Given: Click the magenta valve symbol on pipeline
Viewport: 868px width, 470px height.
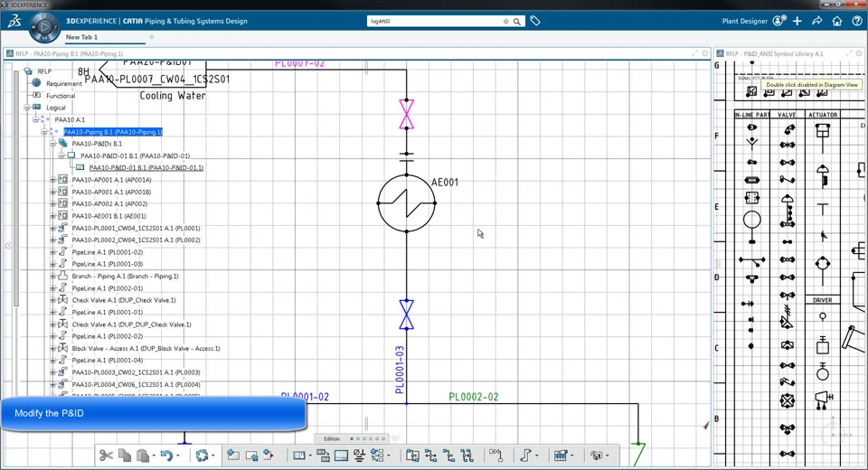Looking at the screenshot, I should coord(406,114).
